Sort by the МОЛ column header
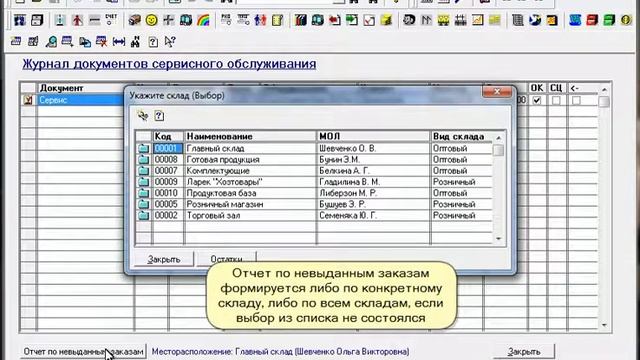The height and width of the screenshot is (360, 640). (373, 136)
